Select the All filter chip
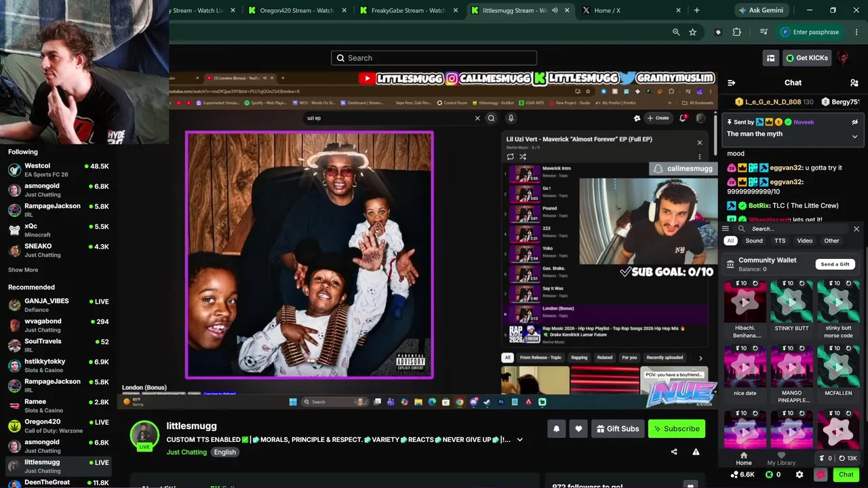Screen dimensions: 868x488 tap(730, 241)
